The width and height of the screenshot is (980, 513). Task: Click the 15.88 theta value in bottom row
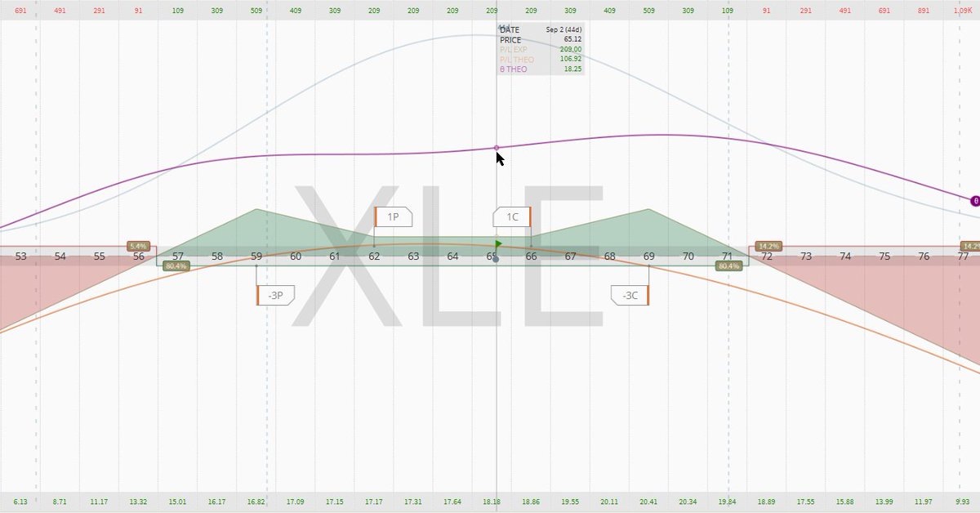pyautogui.click(x=845, y=502)
